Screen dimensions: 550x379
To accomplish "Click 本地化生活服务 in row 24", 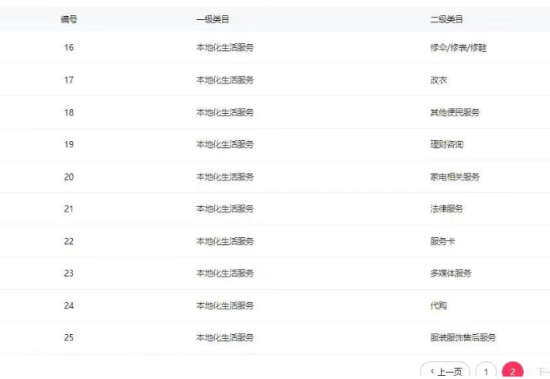I will 225,306.
